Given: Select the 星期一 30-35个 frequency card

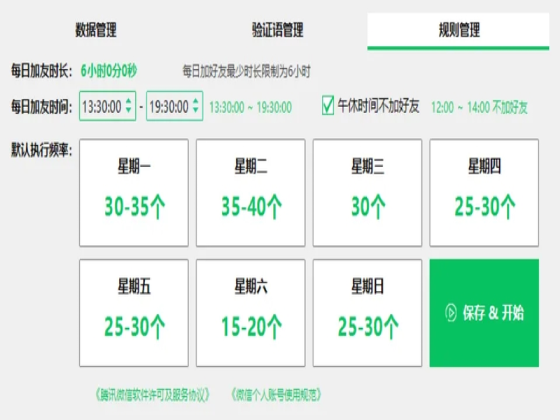Looking at the screenshot, I should coord(134,193).
